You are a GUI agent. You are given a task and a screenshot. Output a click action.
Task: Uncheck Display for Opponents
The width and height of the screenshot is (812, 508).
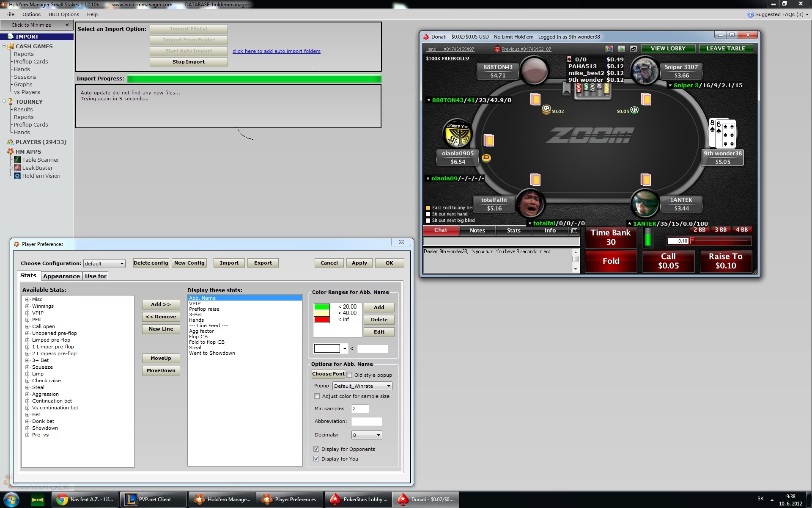(316, 449)
